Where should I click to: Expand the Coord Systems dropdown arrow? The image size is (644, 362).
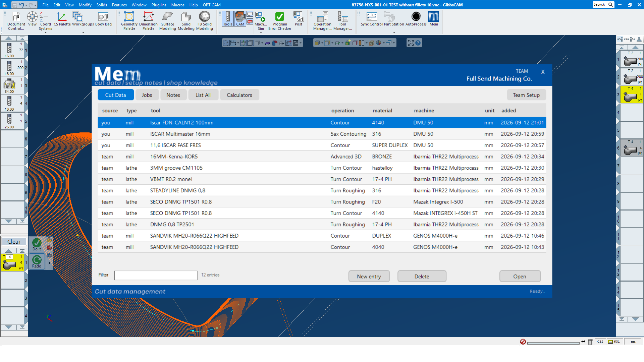(x=46, y=33)
